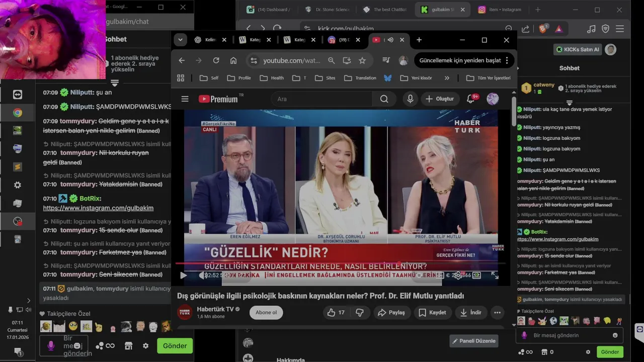
Task: Mute the playing YouTube tab audio icon
Action: tap(390, 40)
